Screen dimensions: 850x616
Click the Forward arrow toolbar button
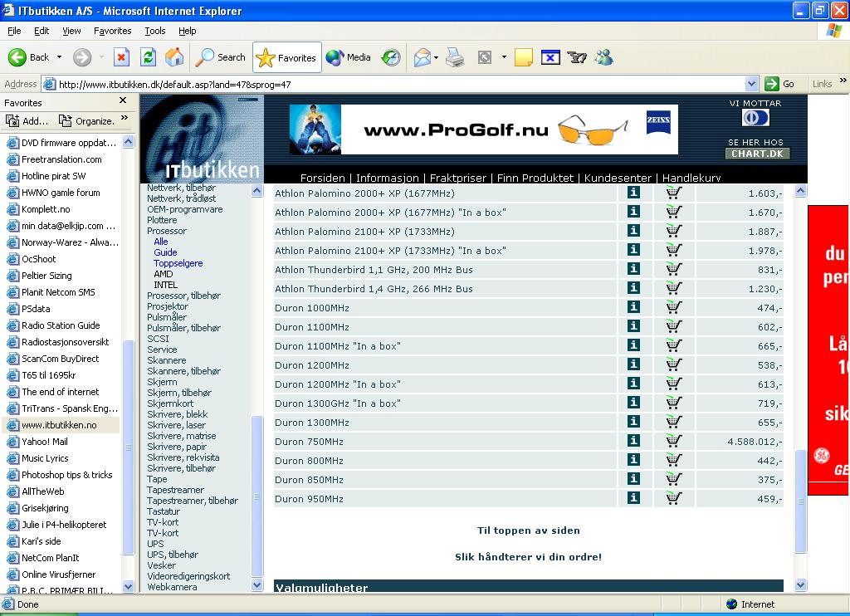82,57
